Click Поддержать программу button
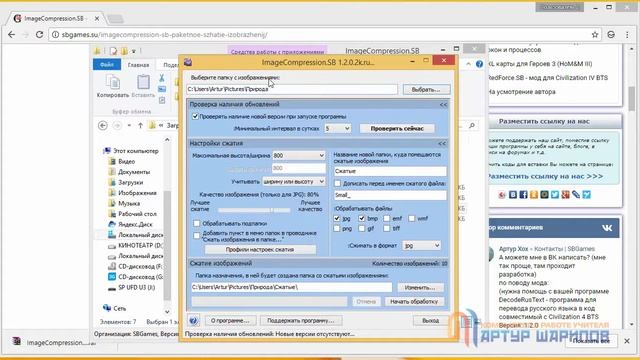The width and height of the screenshot is (640, 360). 300,321
